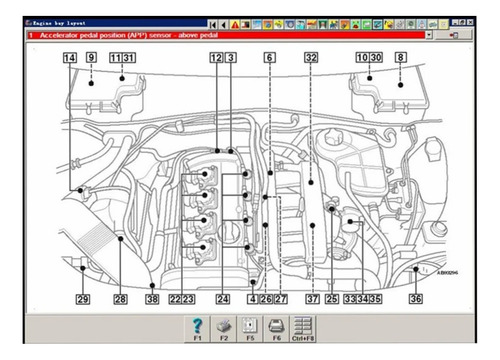Viewport: 500px width, 360px height.
Task: Click component label 25
Action: coord(332,299)
